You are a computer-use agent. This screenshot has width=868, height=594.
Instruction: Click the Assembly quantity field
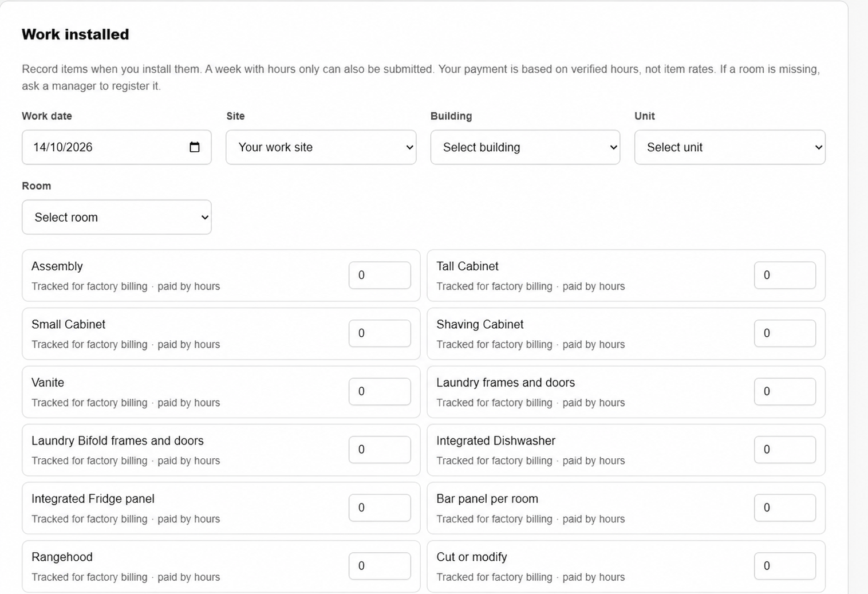380,276
